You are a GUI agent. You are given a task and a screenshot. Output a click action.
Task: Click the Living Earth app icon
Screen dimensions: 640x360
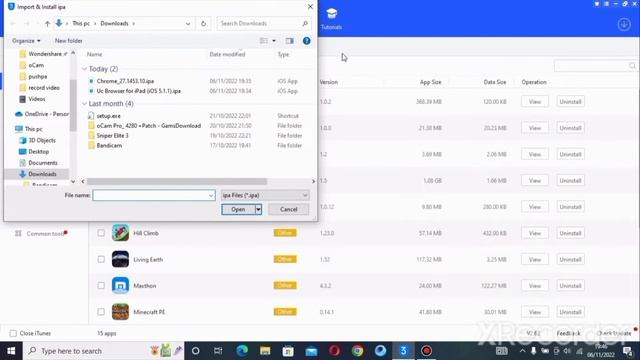120,259
